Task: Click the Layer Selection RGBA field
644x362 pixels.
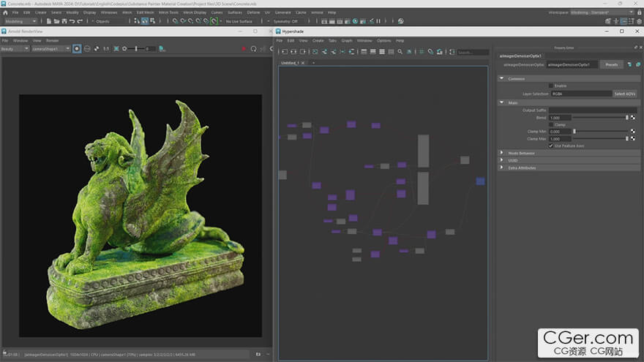Action: pyautogui.click(x=581, y=94)
